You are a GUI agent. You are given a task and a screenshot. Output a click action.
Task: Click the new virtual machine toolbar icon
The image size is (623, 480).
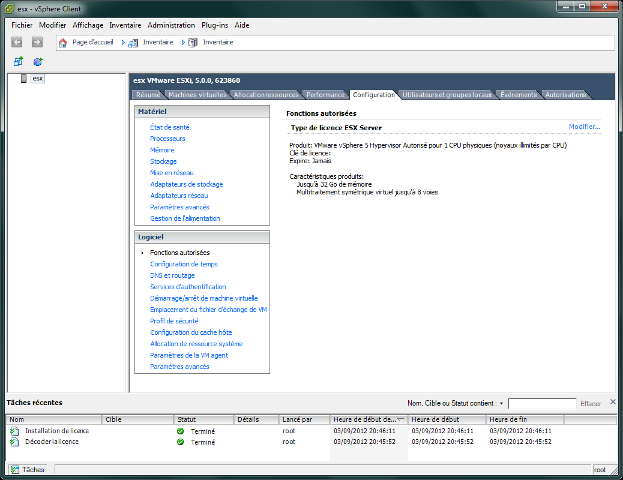point(18,62)
